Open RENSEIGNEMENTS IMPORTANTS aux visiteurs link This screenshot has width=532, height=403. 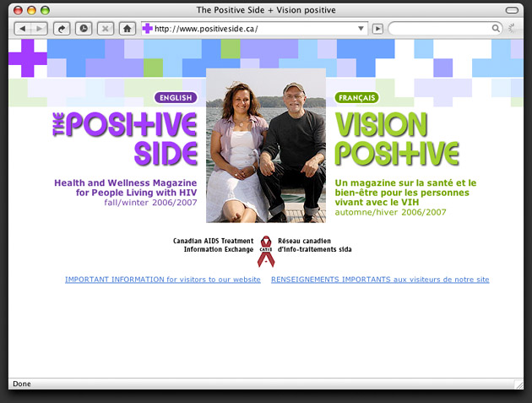click(x=380, y=280)
